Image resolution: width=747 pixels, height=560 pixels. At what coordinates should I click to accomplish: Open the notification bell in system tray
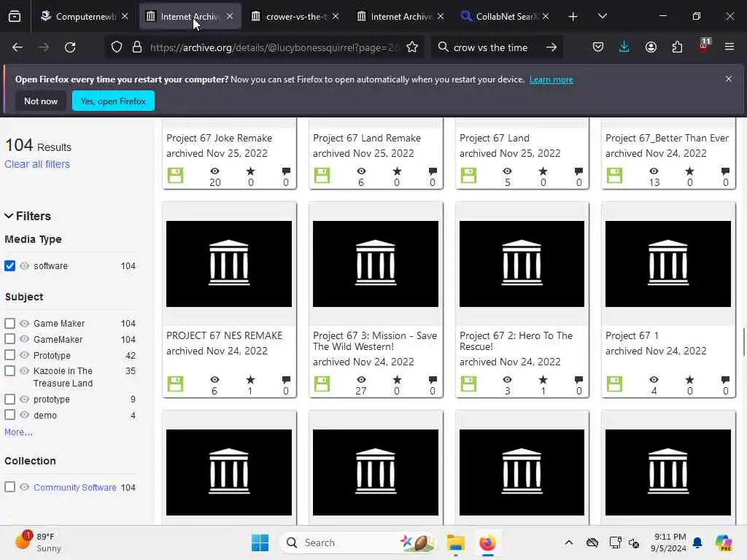[x=697, y=542]
